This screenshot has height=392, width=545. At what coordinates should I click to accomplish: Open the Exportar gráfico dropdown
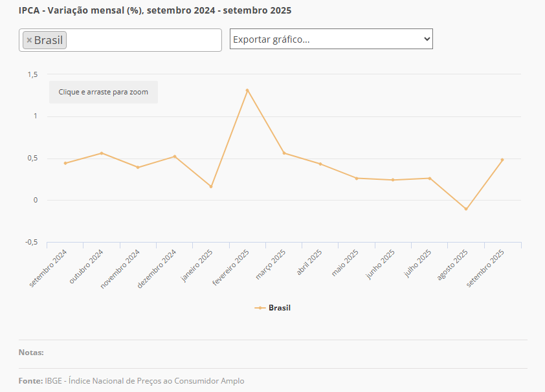[331, 39]
